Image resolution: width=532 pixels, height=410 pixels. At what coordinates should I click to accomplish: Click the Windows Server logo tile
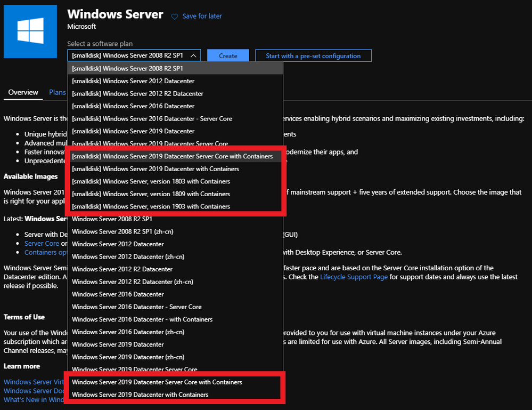(x=30, y=31)
